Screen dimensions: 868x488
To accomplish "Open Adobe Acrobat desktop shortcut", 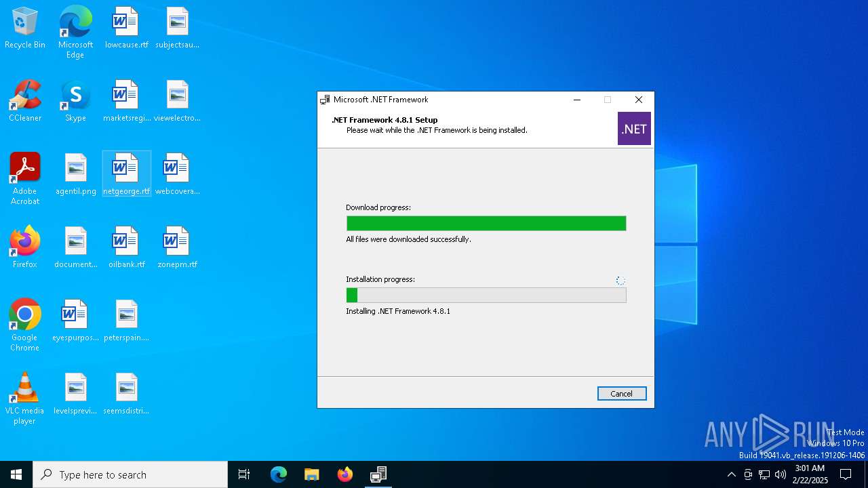I will [x=25, y=179].
